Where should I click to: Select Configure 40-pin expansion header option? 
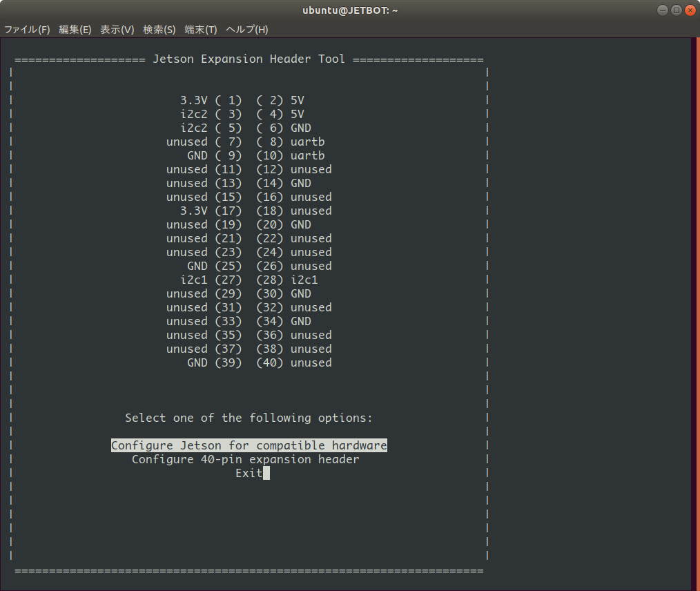pyautogui.click(x=246, y=459)
